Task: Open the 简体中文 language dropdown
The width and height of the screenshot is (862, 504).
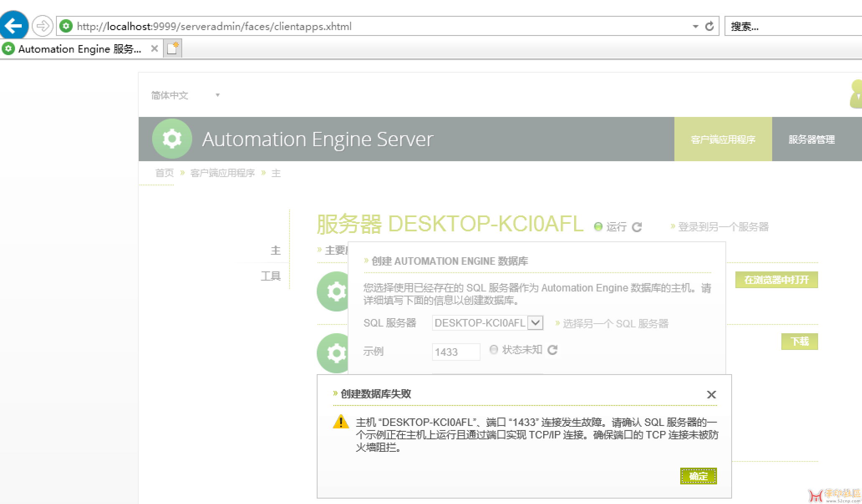Action: pyautogui.click(x=186, y=95)
